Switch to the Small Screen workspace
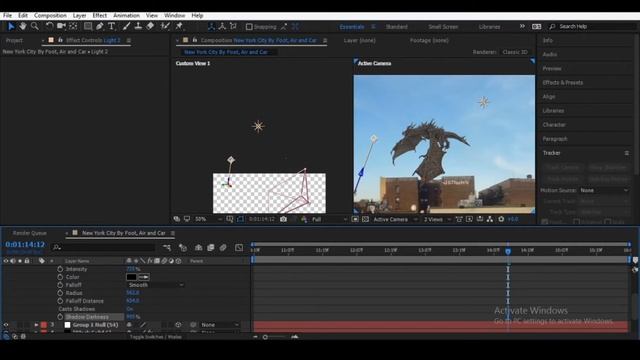640x360 pixels. pyautogui.click(x=443, y=27)
